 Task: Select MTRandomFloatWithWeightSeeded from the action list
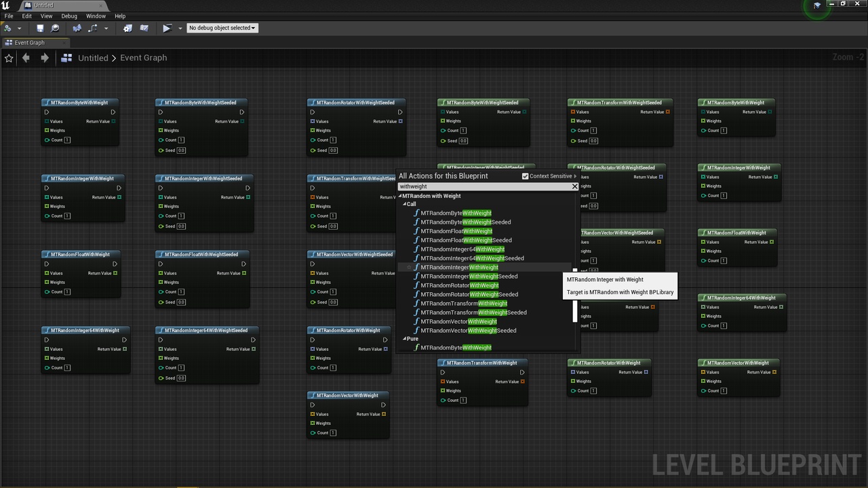click(467, 241)
